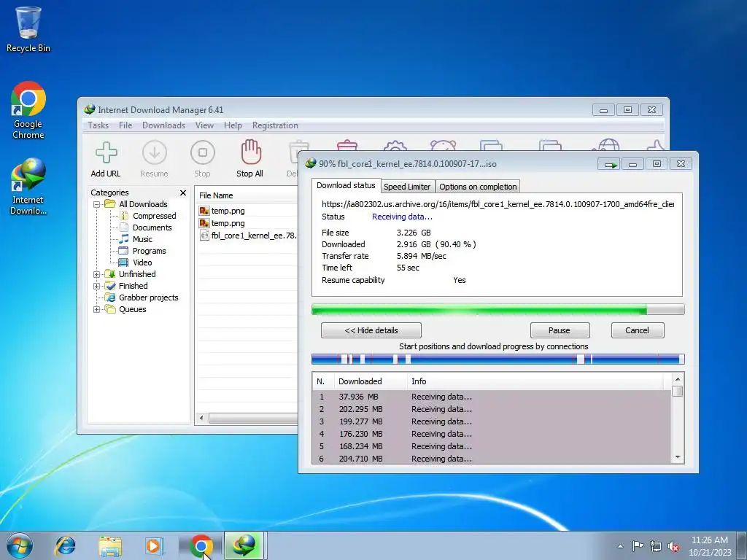
Task: Open the Help menu
Action: [233, 125]
